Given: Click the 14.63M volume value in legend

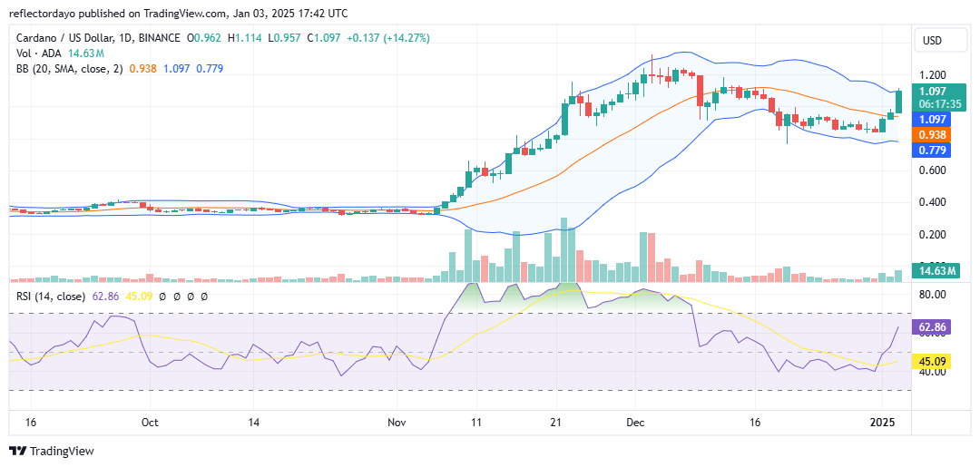Looking at the screenshot, I should (85, 54).
